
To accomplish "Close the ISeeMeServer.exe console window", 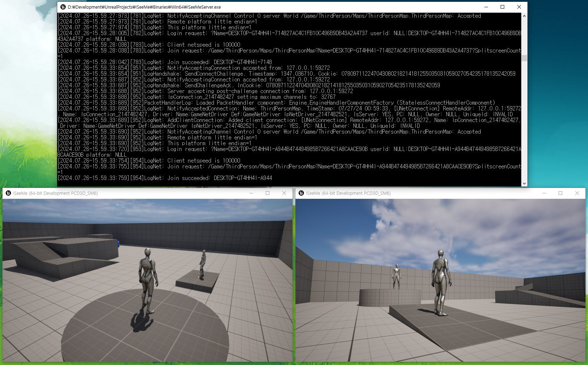I will click(519, 7).
